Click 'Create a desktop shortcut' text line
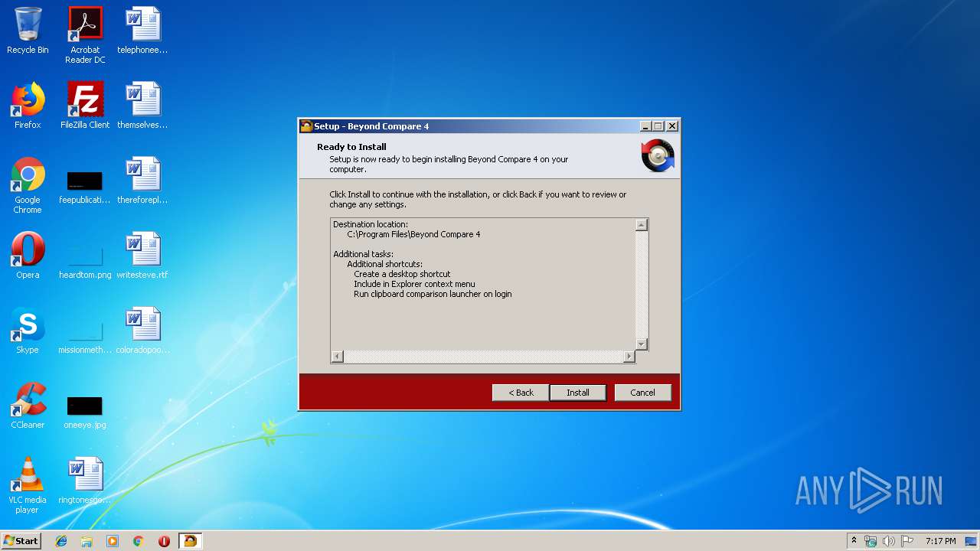Screen dimensions: 980x551 point(402,274)
